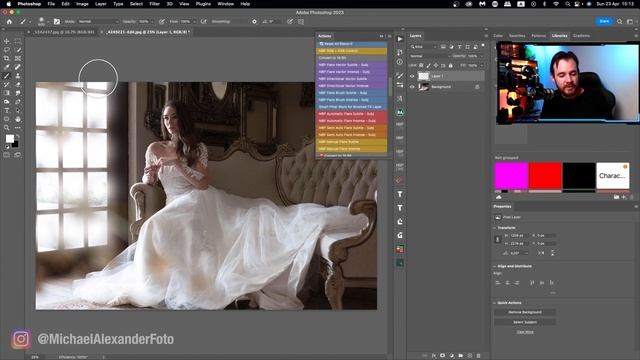Toggle Quick Mask mode icon
This screenshot has height=360, width=640.
click(7, 155)
